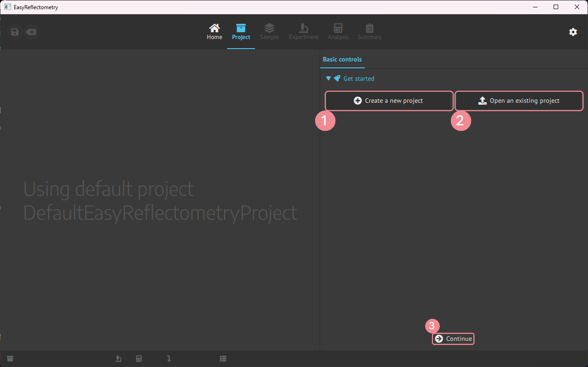
Task: Click the save project icon
Action: [14, 32]
